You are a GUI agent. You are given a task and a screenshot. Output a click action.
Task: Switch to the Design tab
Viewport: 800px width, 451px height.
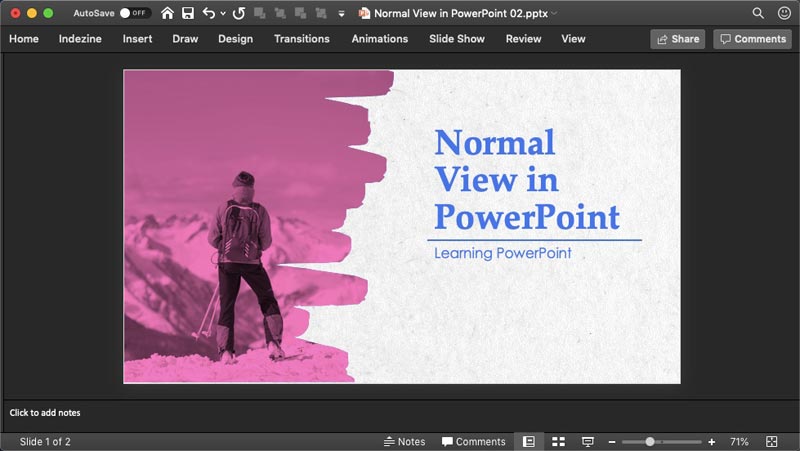pyautogui.click(x=235, y=39)
